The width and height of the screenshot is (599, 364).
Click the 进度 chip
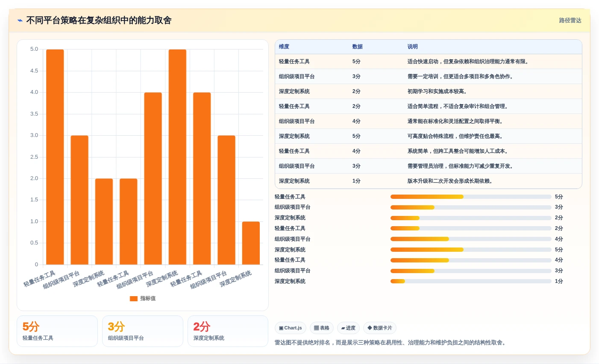pos(348,328)
